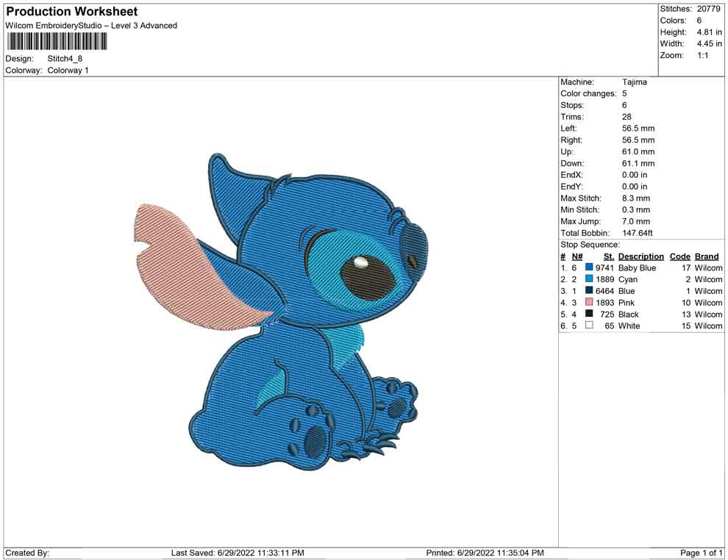The height and width of the screenshot is (560, 728).
Task: Click the stitches count '20779'
Action: (x=708, y=9)
